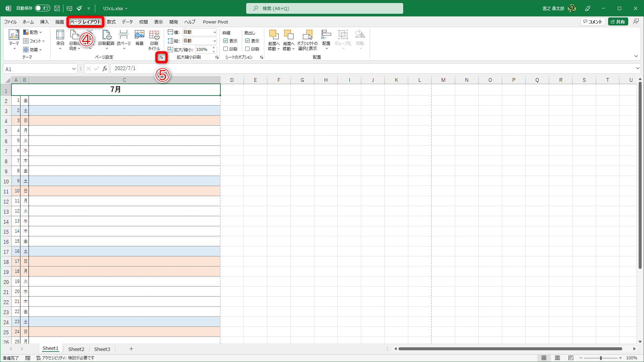Enable headings Print (見出し 印刷) checkbox
This screenshot has height=362, width=644.
[248, 49]
